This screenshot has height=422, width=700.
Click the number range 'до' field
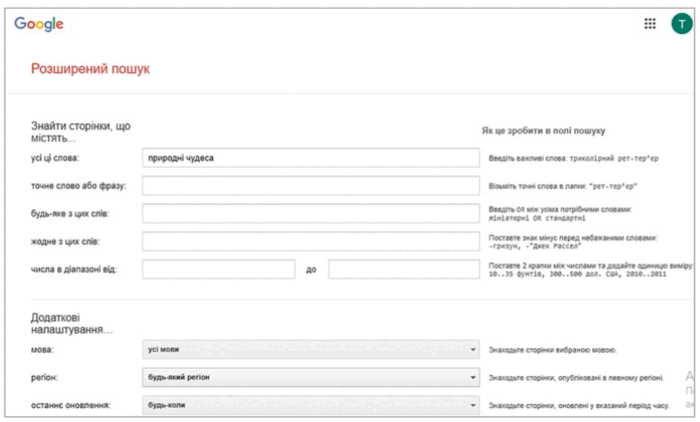pyautogui.click(x=404, y=269)
